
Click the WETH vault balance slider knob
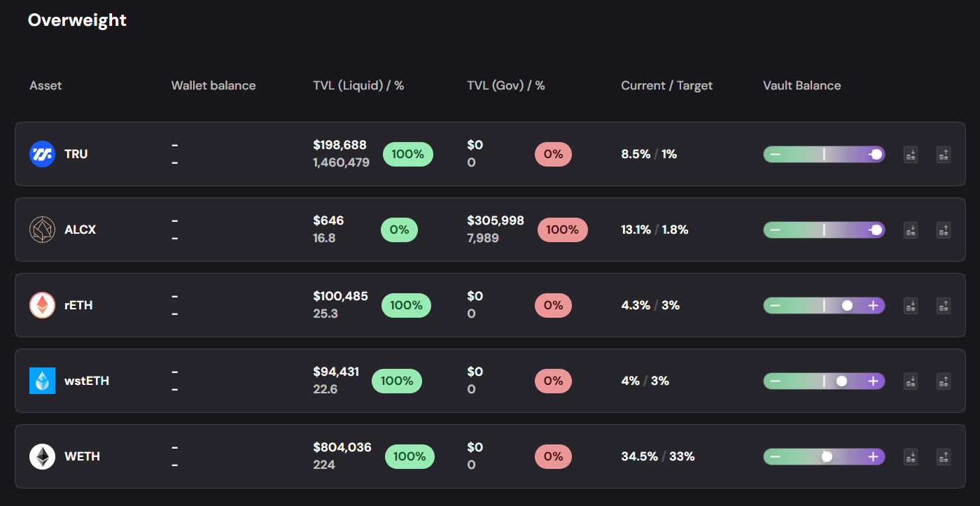click(x=827, y=456)
